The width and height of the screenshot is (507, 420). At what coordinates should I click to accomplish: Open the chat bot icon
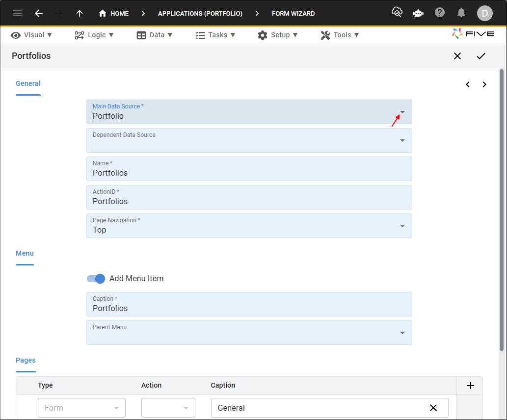click(x=418, y=13)
